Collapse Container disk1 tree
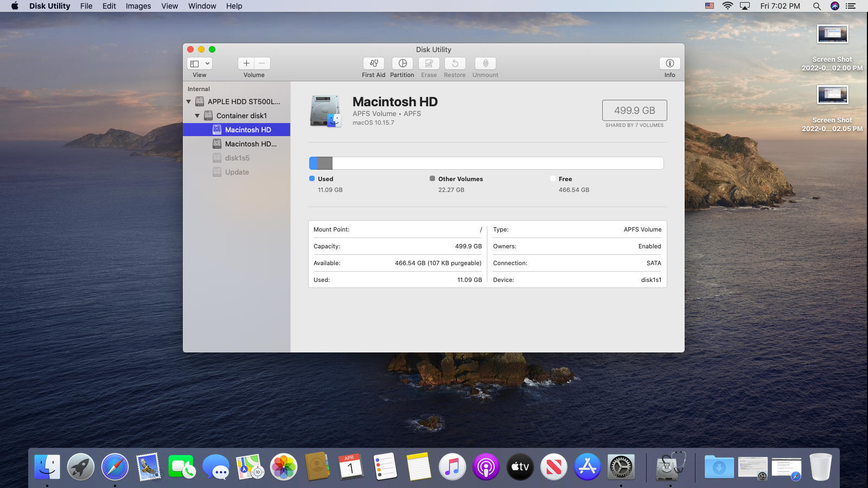This screenshot has width=868, height=488. [197, 115]
